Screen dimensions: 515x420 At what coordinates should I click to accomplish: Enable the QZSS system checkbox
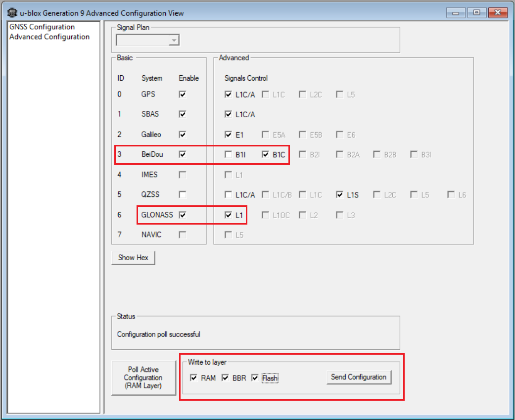click(x=183, y=194)
